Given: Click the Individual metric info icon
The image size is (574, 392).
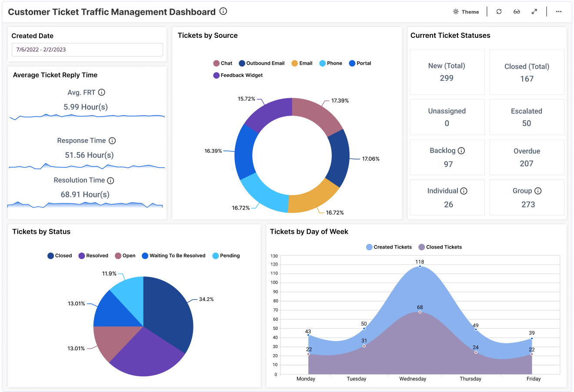Looking at the screenshot, I should [464, 190].
